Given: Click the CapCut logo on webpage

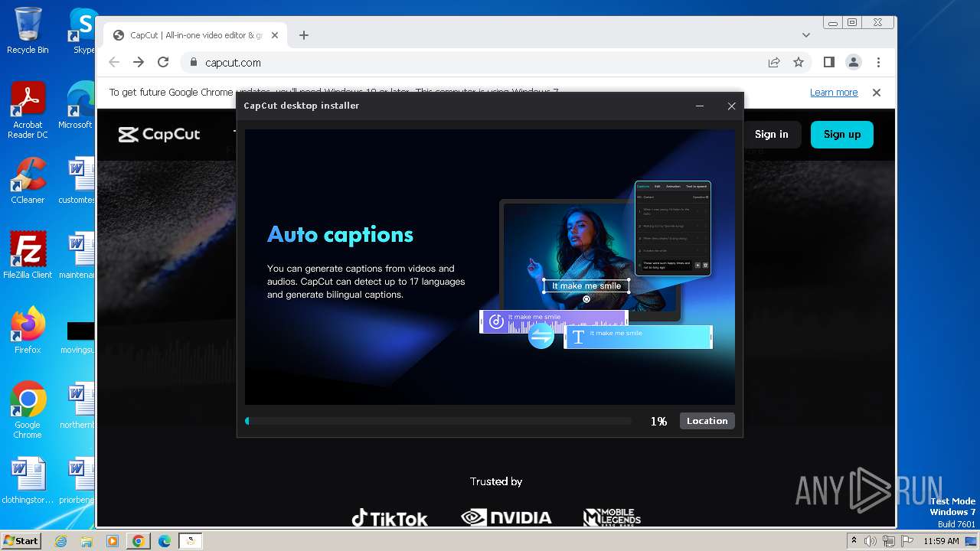Looking at the screenshot, I should pyautogui.click(x=159, y=135).
